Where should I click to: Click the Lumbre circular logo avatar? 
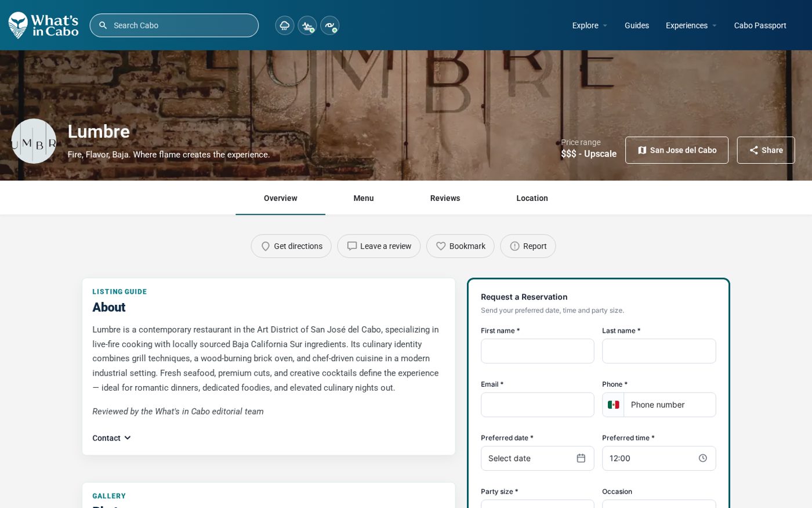point(34,141)
